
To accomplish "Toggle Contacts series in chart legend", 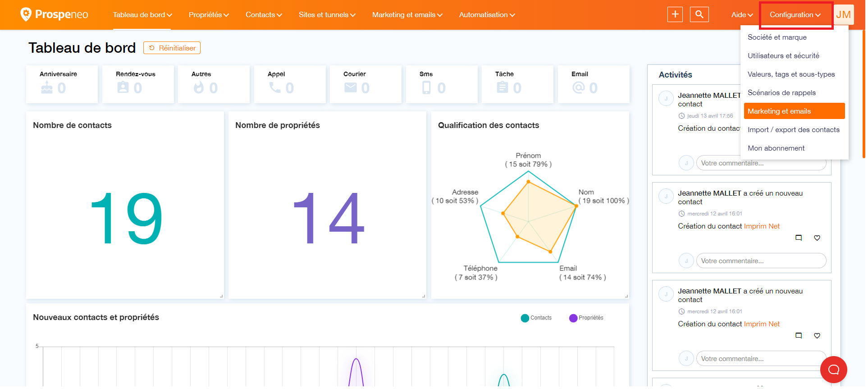I will 536,318.
